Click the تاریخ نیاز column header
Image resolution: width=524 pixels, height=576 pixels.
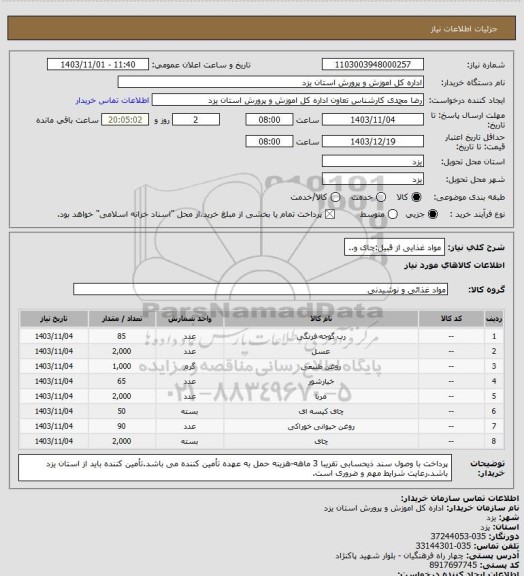click(54, 319)
